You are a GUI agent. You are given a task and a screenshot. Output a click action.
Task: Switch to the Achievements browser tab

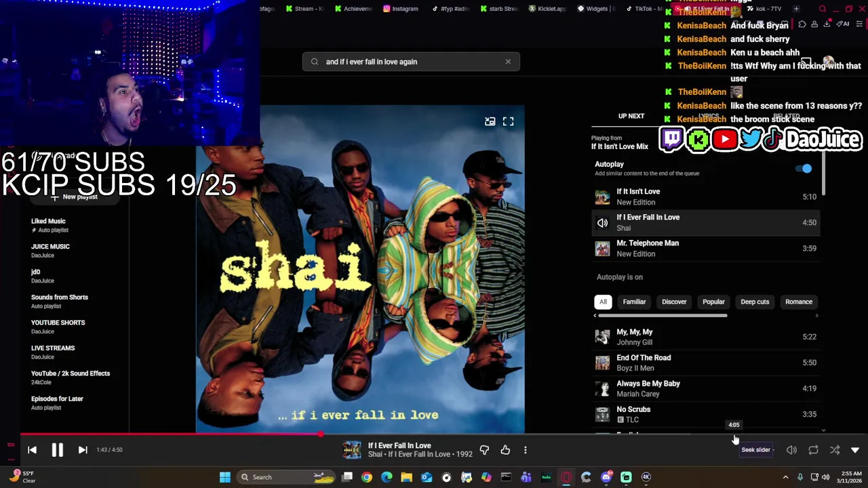(353, 9)
